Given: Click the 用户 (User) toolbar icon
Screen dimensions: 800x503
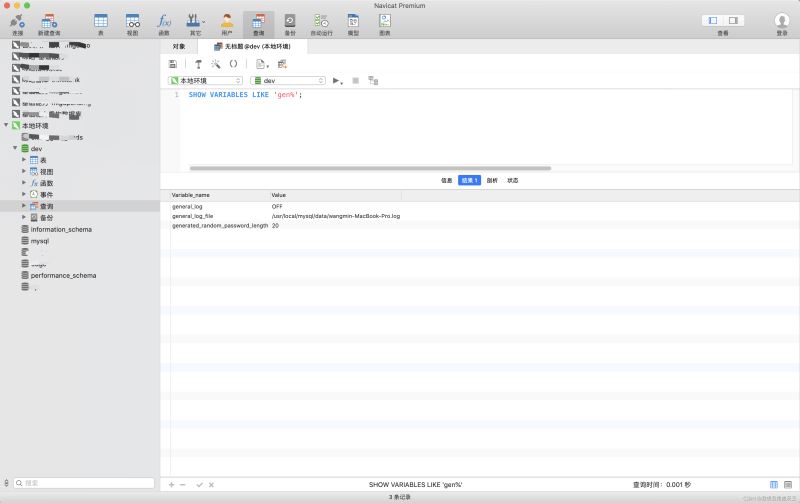Looking at the screenshot, I should (227, 22).
